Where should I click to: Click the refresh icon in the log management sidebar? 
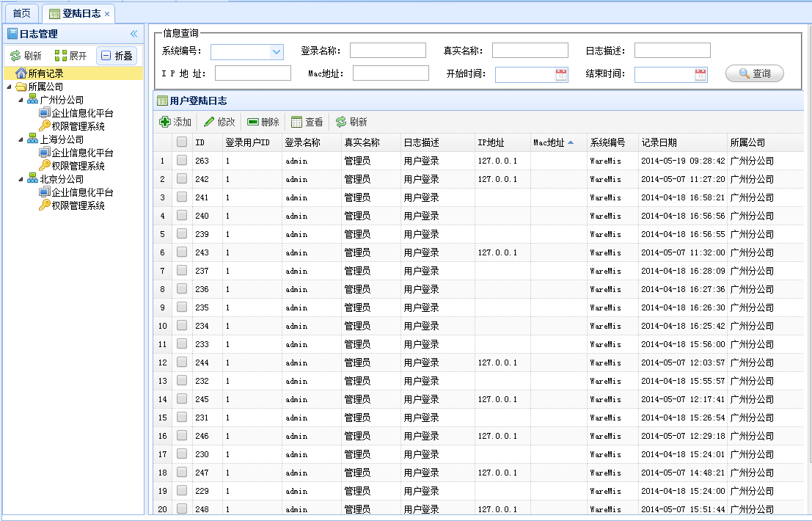coord(15,56)
